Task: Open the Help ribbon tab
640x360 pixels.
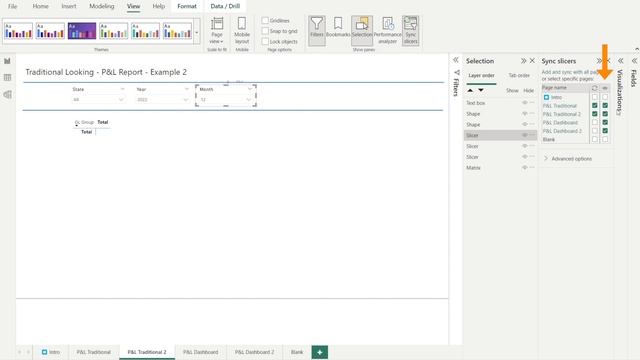Action: click(158, 6)
